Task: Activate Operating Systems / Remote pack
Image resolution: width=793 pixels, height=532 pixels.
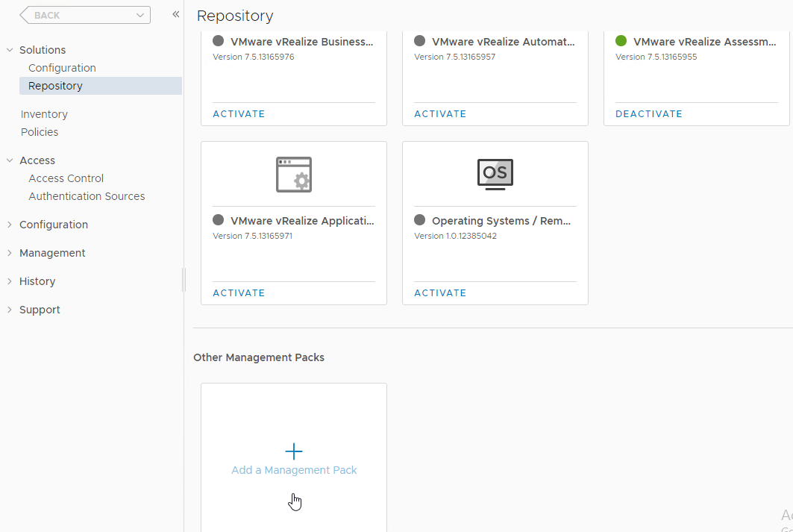Action: tap(440, 292)
